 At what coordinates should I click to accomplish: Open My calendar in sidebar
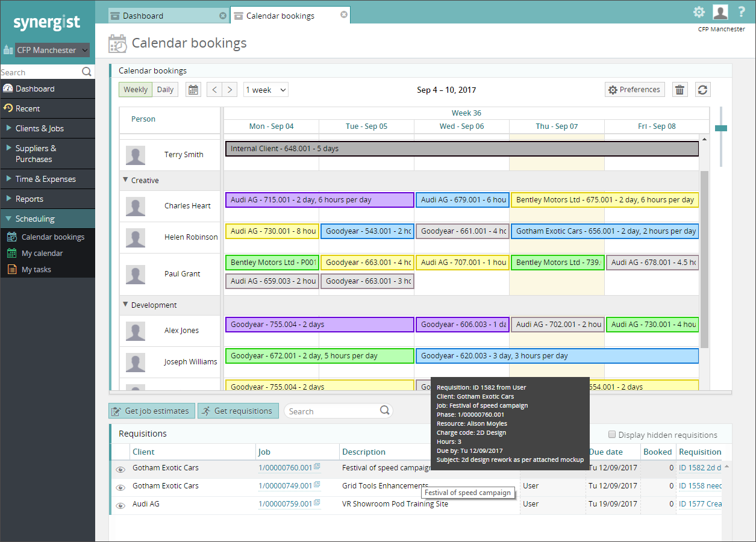pyautogui.click(x=48, y=254)
